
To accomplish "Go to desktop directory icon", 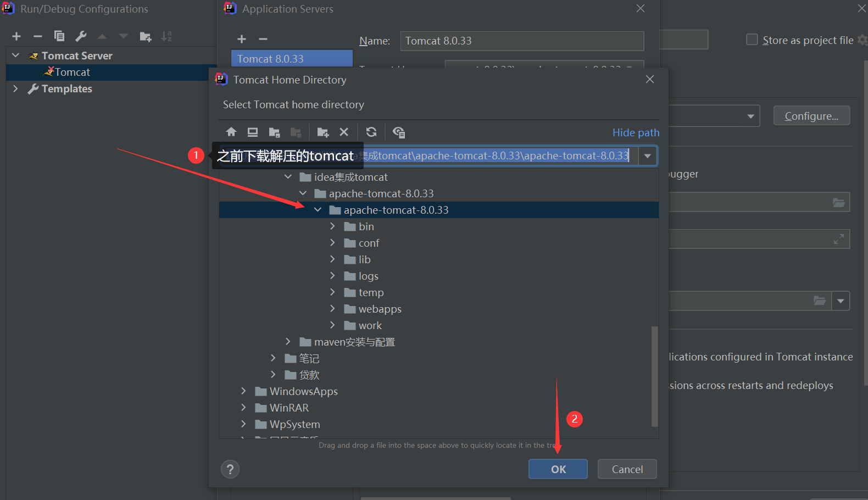I will coord(253,132).
